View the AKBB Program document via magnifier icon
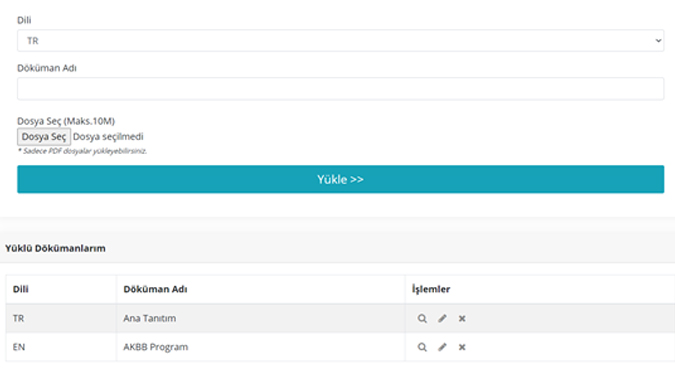The width and height of the screenshot is (675, 369). pyautogui.click(x=422, y=347)
